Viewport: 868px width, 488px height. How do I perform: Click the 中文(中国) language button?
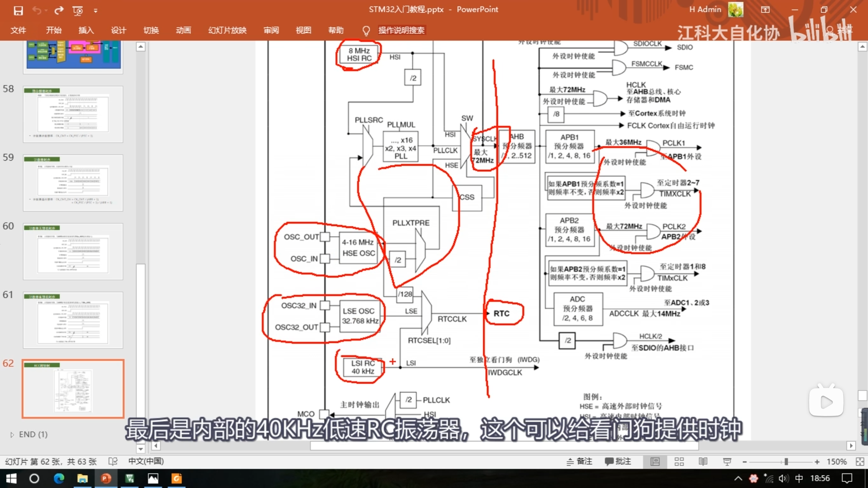tap(146, 462)
